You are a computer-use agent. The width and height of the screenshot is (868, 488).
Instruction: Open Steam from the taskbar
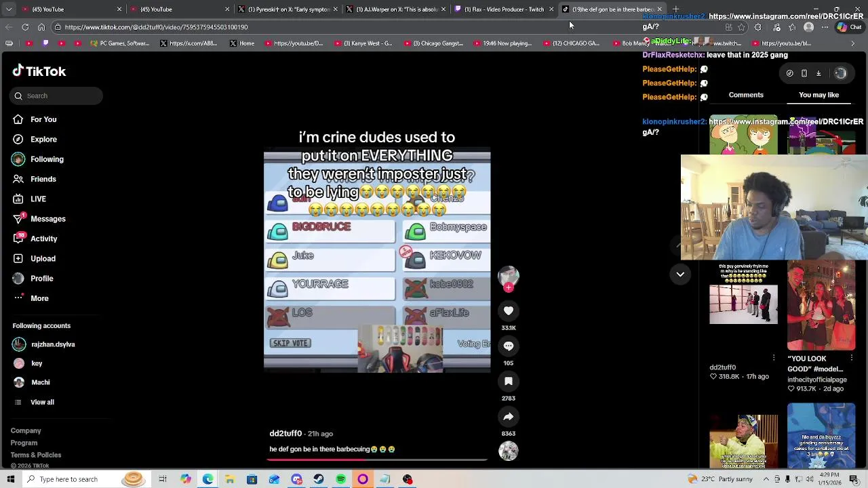coord(318,479)
